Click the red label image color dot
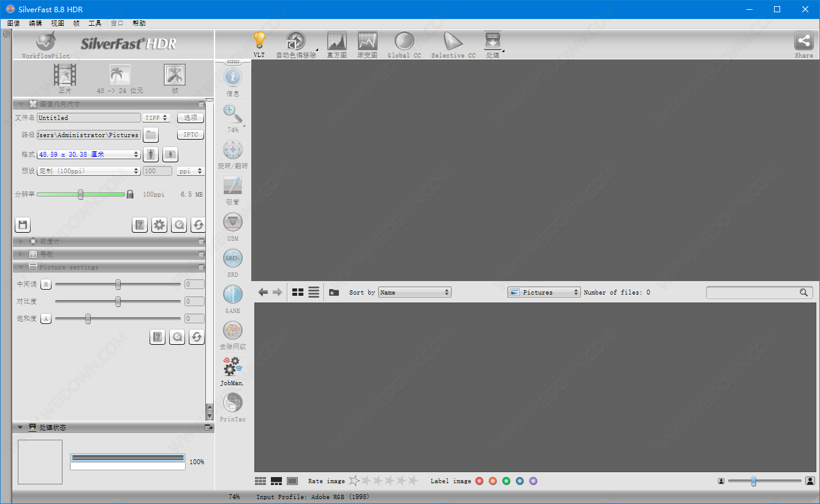The width and height of the screenshot is (820, 504). pos(479,481)
